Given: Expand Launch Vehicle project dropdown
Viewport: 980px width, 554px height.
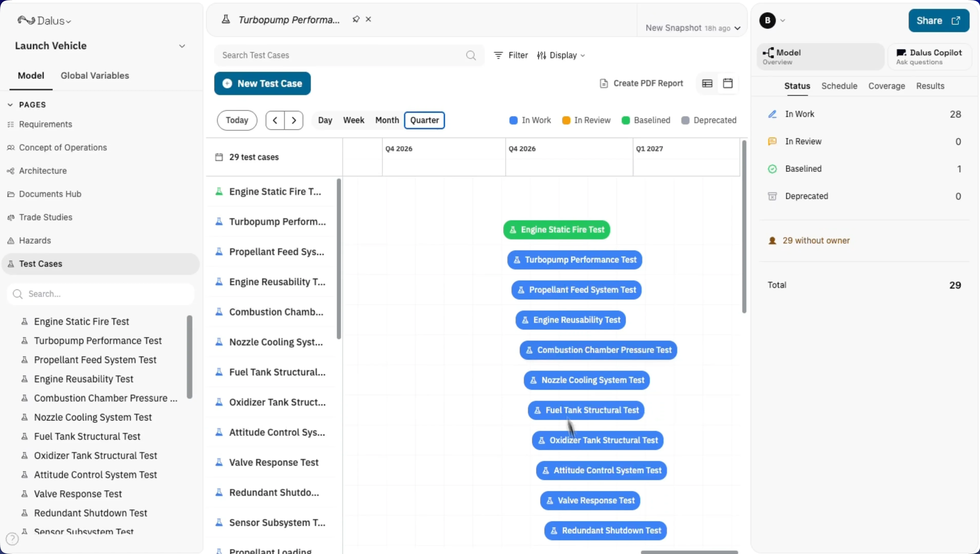Looking at the screenshot, I should [x=182, y=46].
